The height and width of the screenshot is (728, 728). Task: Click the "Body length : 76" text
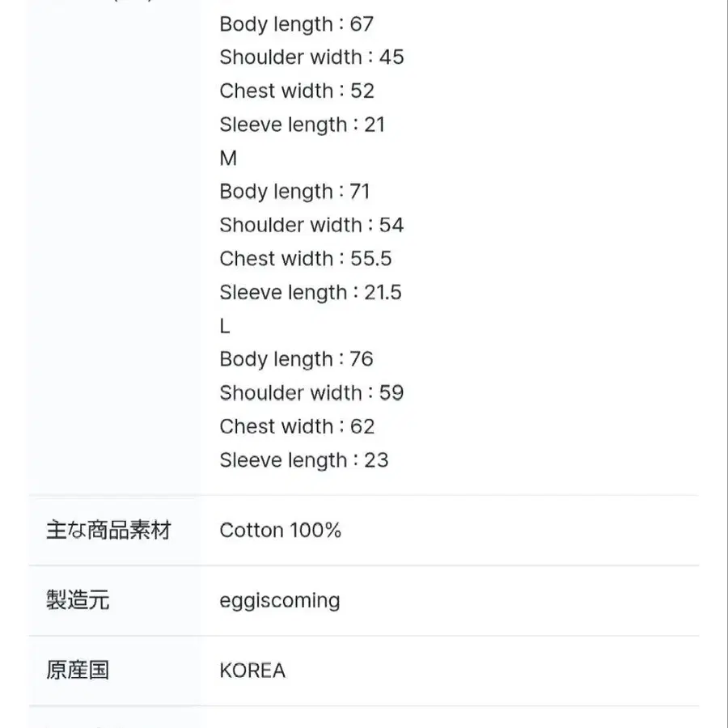[296, 359]
